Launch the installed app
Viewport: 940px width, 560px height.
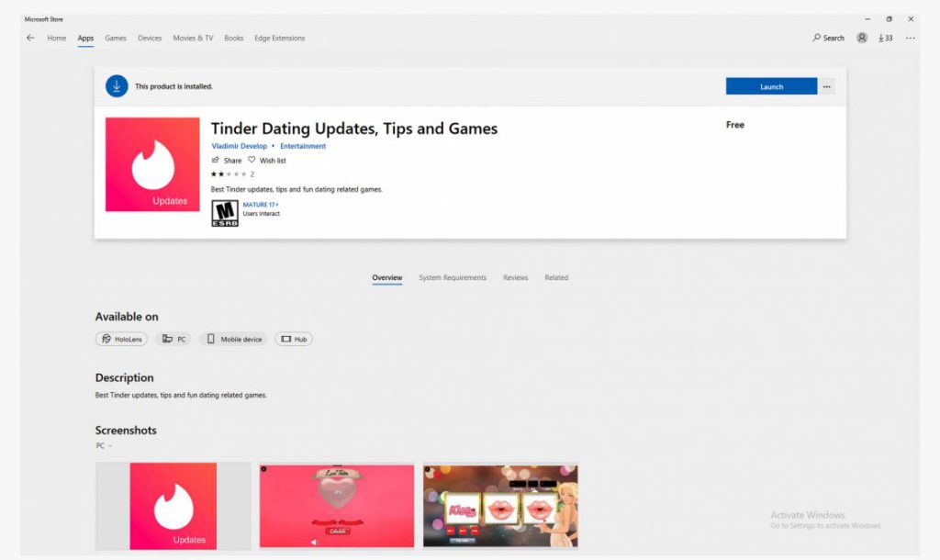(771, 86)
